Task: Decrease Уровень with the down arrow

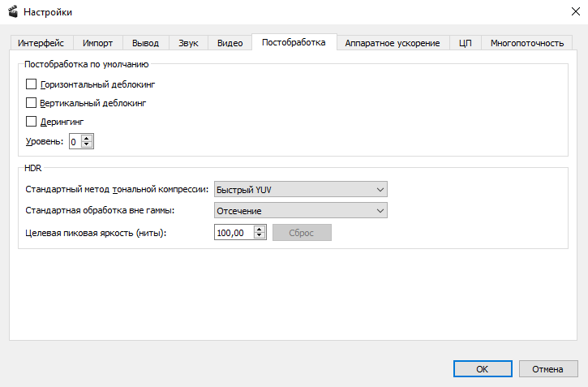Action: pyautogui.click(x=87, y=144)
